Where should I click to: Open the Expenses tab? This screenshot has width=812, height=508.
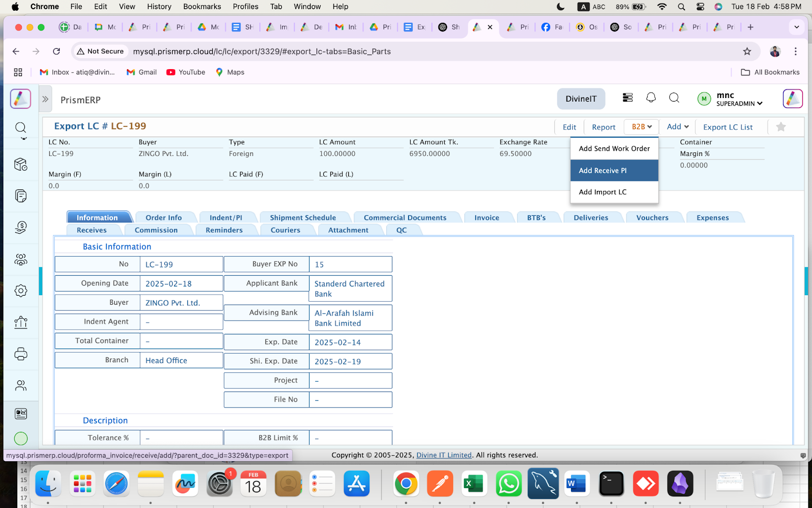click(x=713, y=217)
